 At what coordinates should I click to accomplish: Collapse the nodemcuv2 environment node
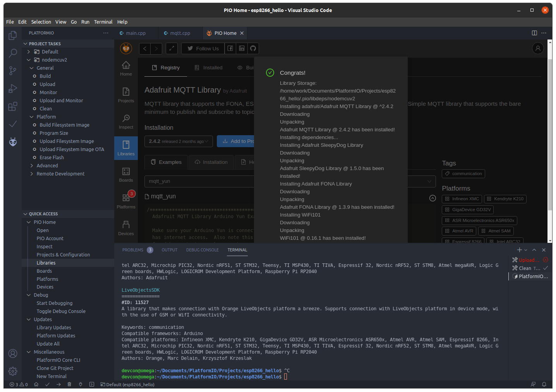[29, 60]
